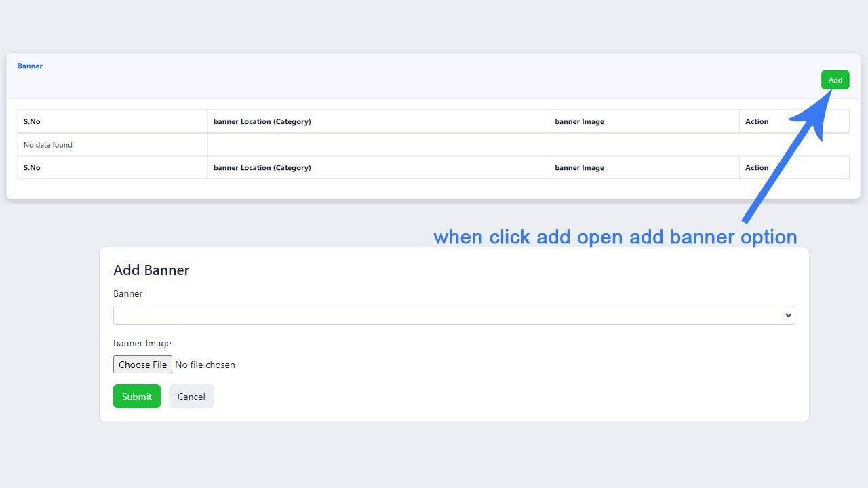This screenshot has width=868, height=488.
Task: Click the Action cell in footer row
Action: click(757, 168)
